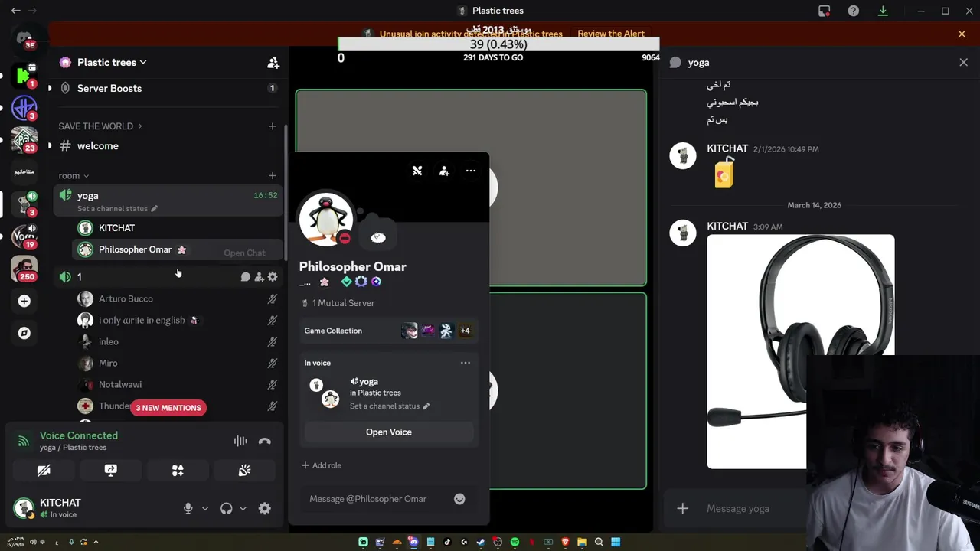Viewport: 980px width, 551px height.
Task: Create channel in SAVE THE WORLD
Action: click(272, 126)
